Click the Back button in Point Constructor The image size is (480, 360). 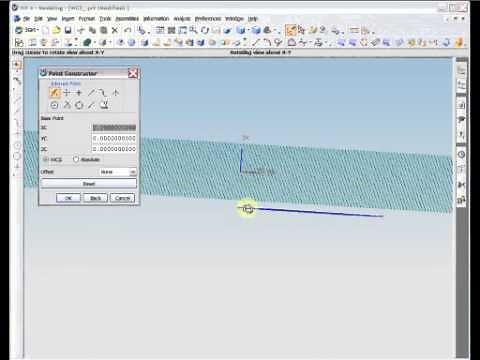(95, 198)
